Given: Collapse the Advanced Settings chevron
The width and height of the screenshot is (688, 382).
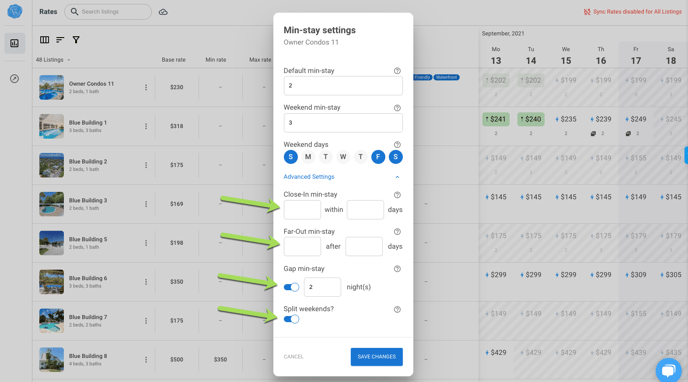Looking at the screenshot, I should [397, 177].
